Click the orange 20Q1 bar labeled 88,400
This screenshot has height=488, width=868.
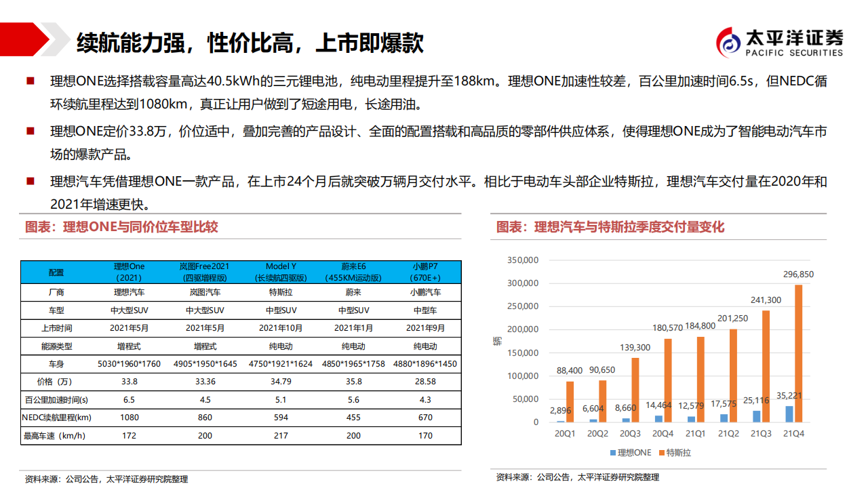tap(570, 402)
